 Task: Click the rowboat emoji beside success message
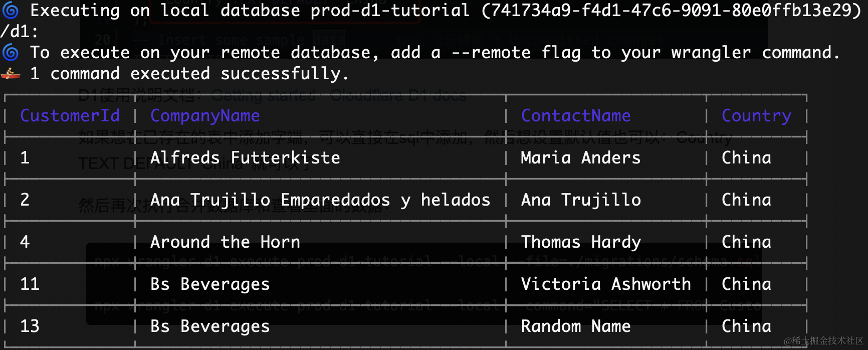[x=11, y=74]
